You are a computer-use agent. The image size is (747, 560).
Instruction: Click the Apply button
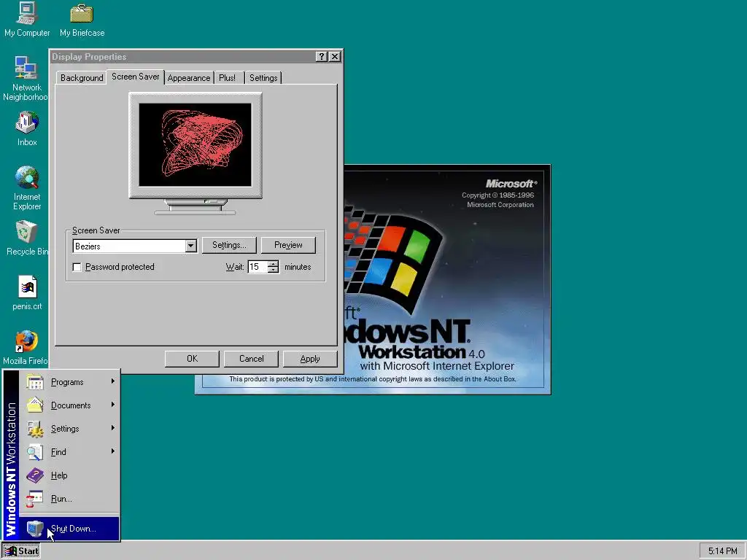click(310, 359)
